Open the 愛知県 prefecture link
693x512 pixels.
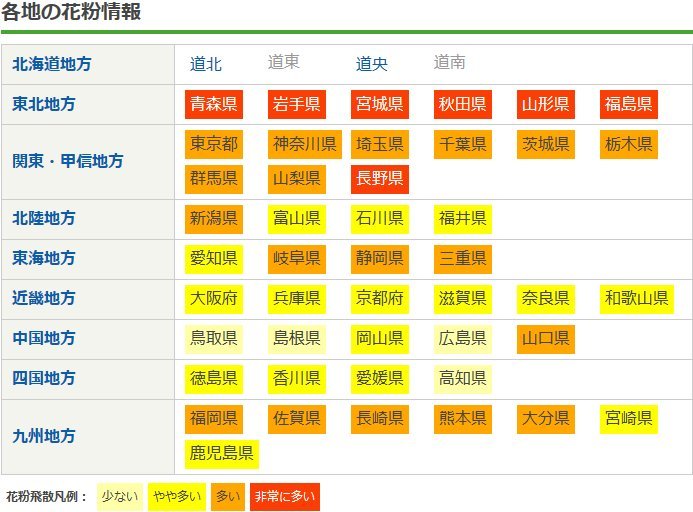click(x=214, y=258)
